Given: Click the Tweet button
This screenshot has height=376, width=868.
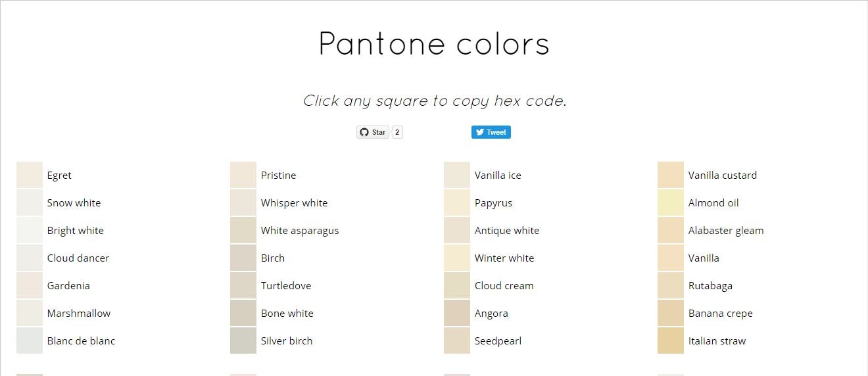Looking at the screenshot, I should [491, 132].
